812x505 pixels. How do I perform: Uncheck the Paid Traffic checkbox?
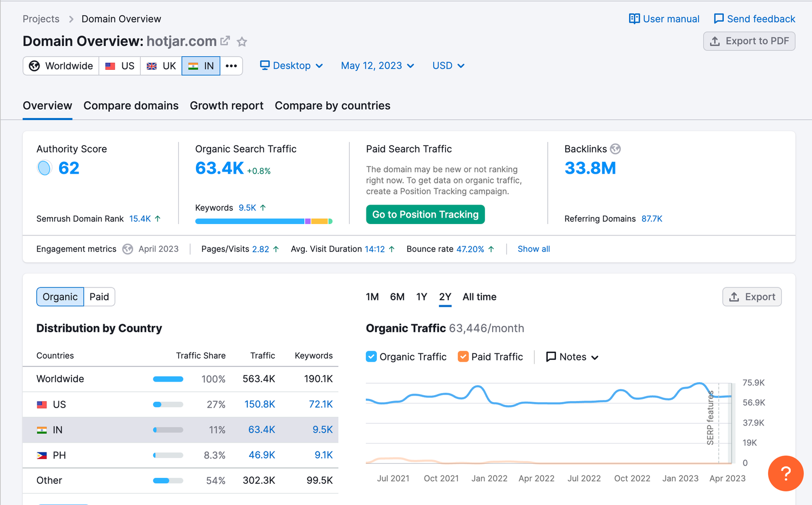click(463, 357)
